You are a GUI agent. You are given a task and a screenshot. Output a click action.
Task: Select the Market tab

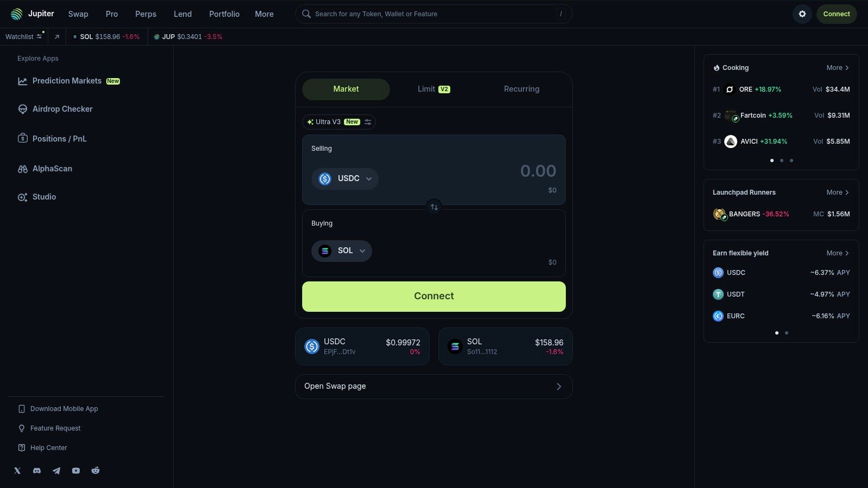[x=346, y=89]
